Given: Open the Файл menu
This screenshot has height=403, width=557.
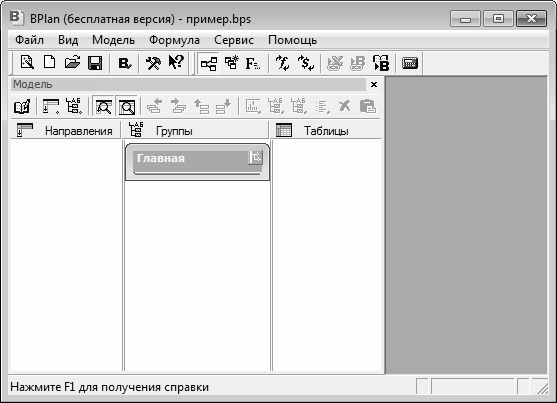Looking at the screenshot, I should tap(29, 40).
